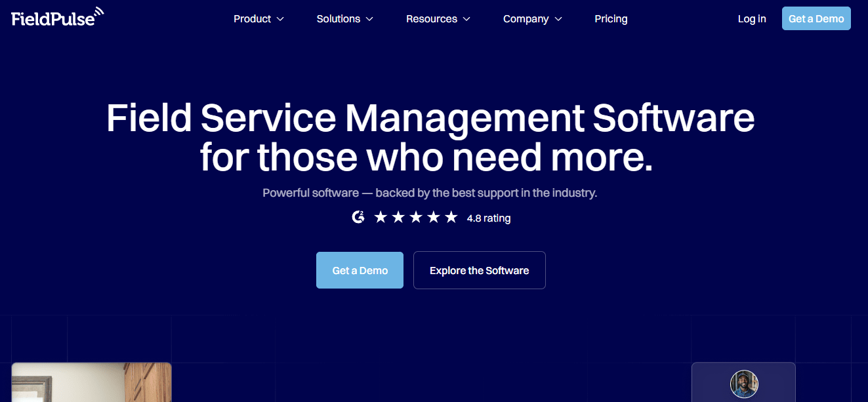Click the Log in link
The height and width of the screenshot is (402, 868).
pyautogui.click(x=752, y=19)
